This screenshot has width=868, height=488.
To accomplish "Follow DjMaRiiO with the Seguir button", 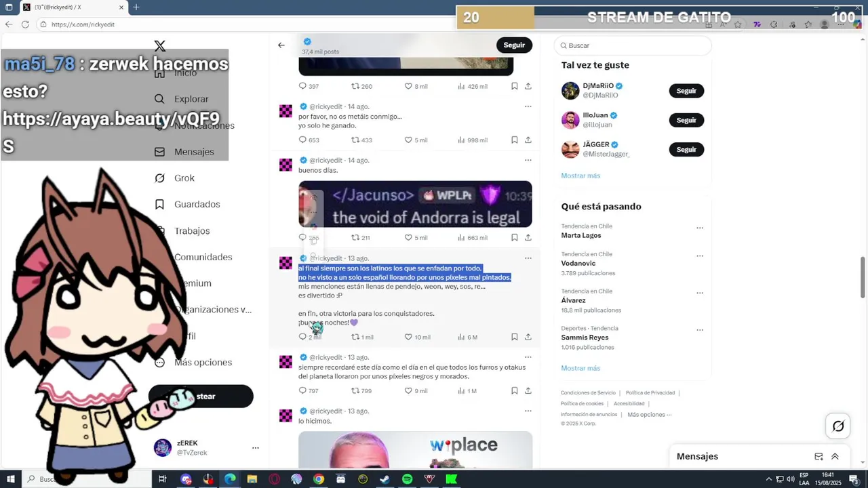I will click(x=686, y=91).
